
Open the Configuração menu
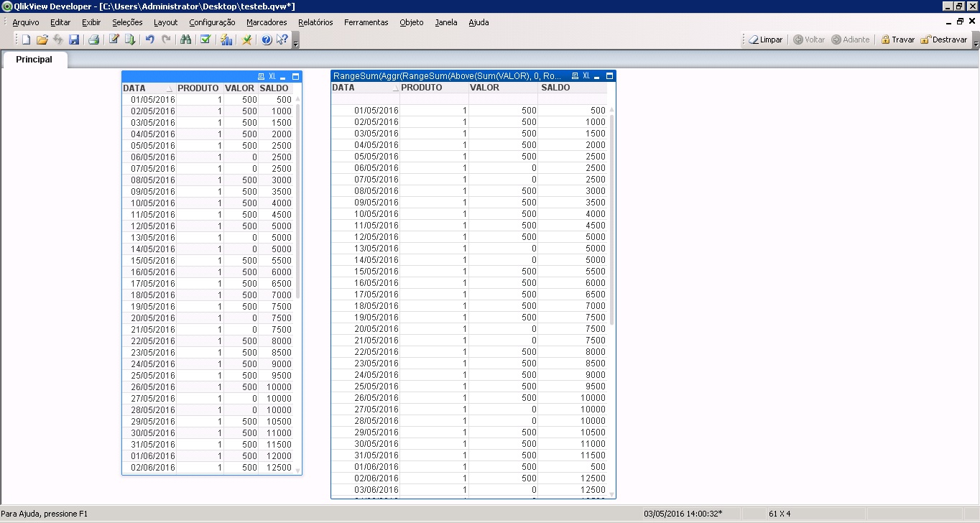[x=212, y=22]
